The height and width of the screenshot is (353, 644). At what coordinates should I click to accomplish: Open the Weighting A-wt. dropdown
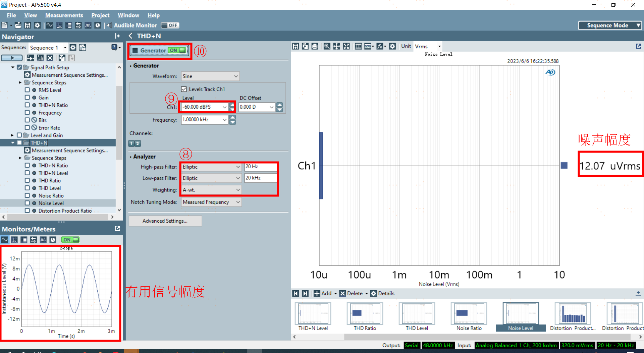[211, 190]
